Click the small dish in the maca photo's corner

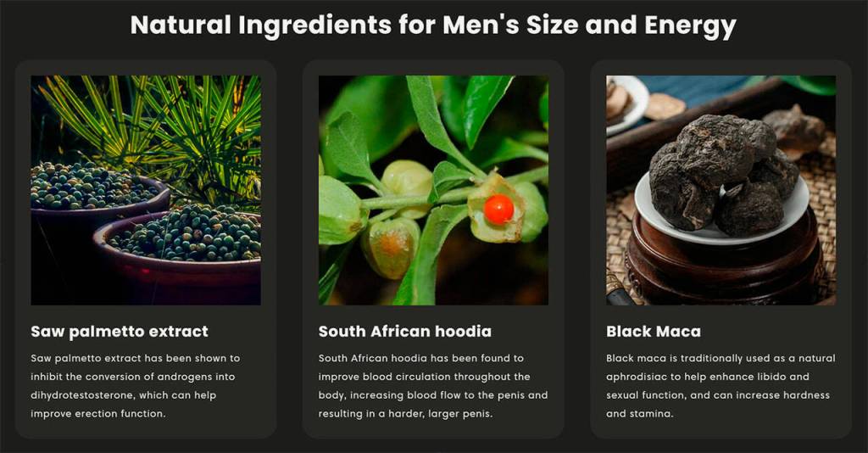626,103
